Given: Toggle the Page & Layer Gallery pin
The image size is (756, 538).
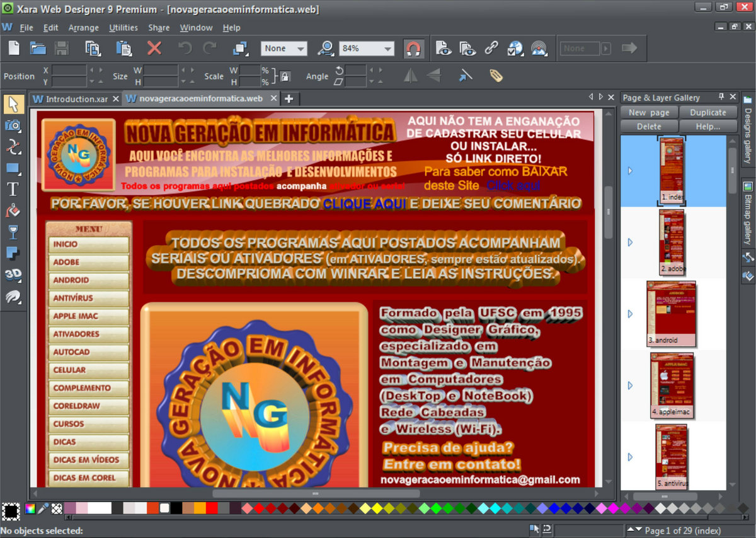Looking at the screenshot, I should click(x=721, y=97).
